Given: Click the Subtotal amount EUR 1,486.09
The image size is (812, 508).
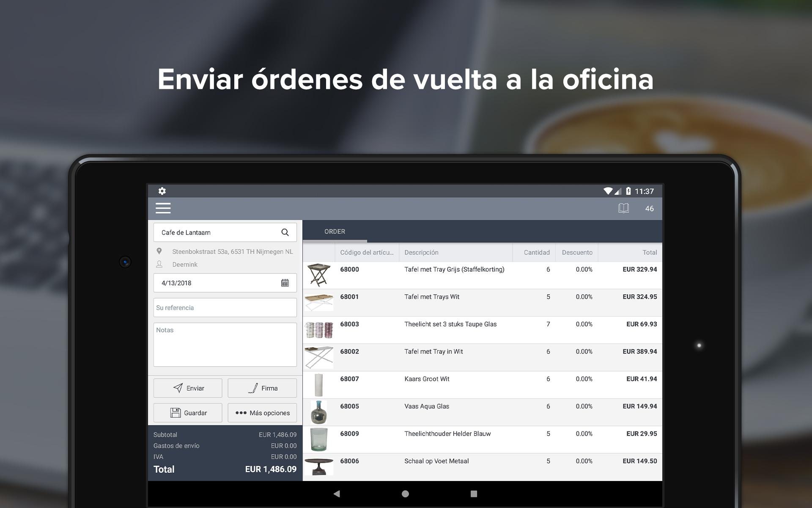Looking at the screenshot, I should point(277,435).
